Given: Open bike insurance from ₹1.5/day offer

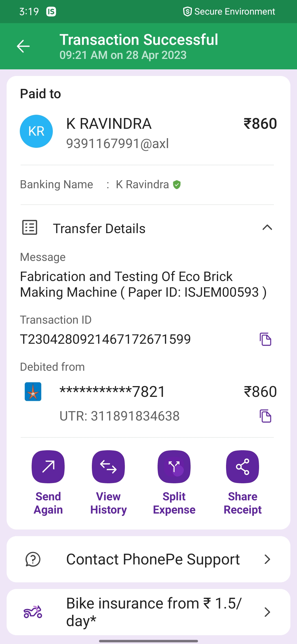Looking at the screenshot, I should coord(154,612).
